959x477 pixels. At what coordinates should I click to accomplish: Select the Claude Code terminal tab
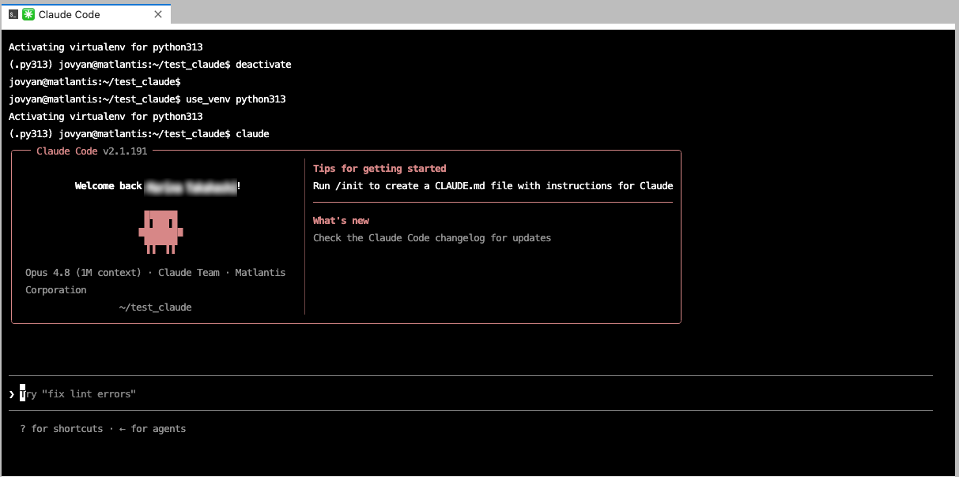click(86, 15)
